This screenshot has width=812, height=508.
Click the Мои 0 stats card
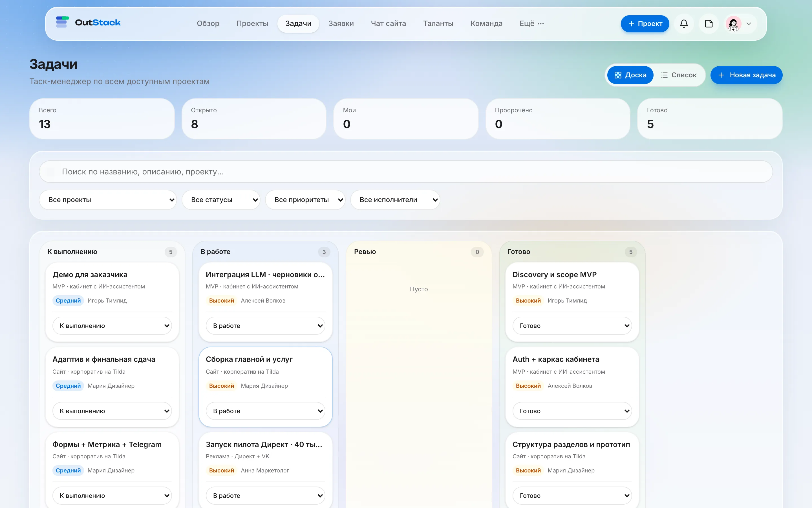click(x=406, y=119)
